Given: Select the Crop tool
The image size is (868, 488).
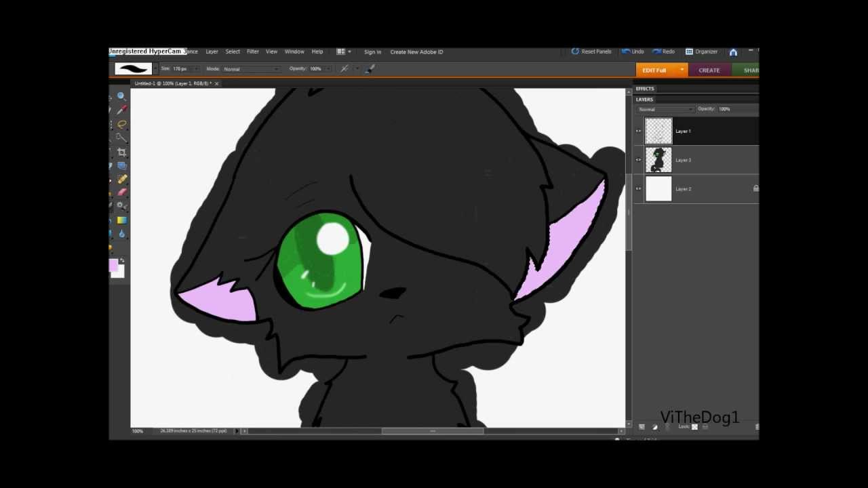Looking at the screenshot, I should pos(121,152).
